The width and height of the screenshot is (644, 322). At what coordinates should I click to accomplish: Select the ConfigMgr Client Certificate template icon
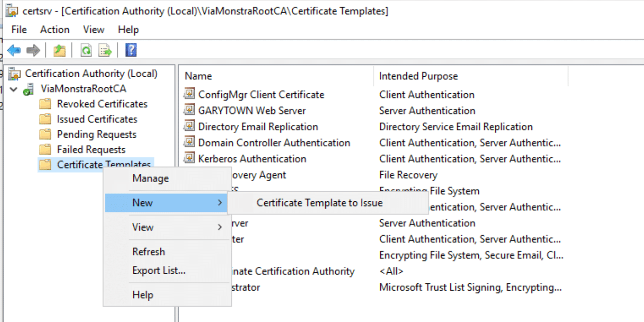click(189, 94)
